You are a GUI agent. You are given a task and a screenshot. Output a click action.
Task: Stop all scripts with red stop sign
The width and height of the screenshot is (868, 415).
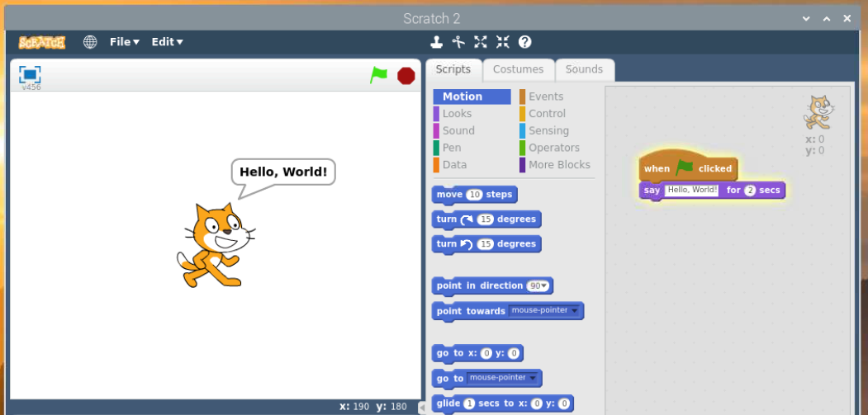(x=406, y=76)
